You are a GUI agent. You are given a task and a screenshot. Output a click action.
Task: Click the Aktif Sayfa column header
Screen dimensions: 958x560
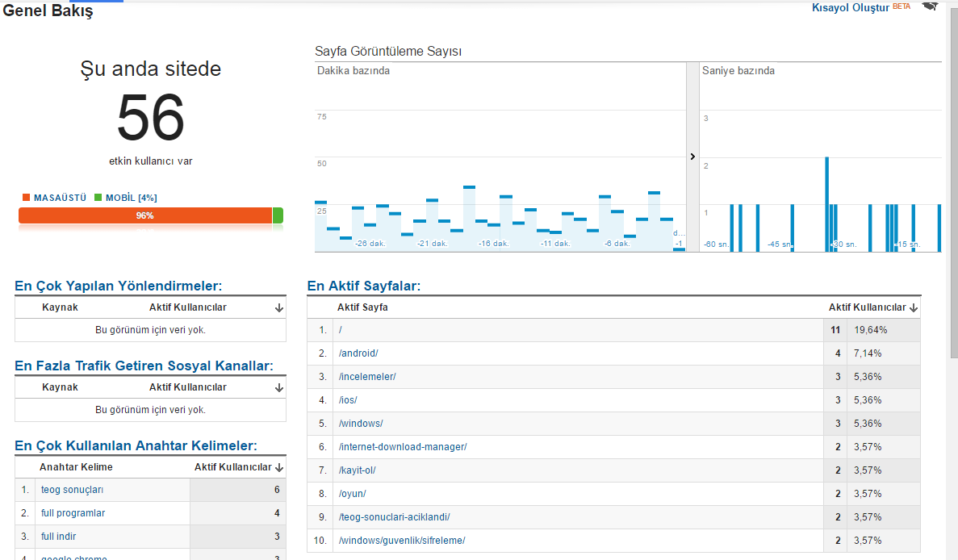click(362, 307)
